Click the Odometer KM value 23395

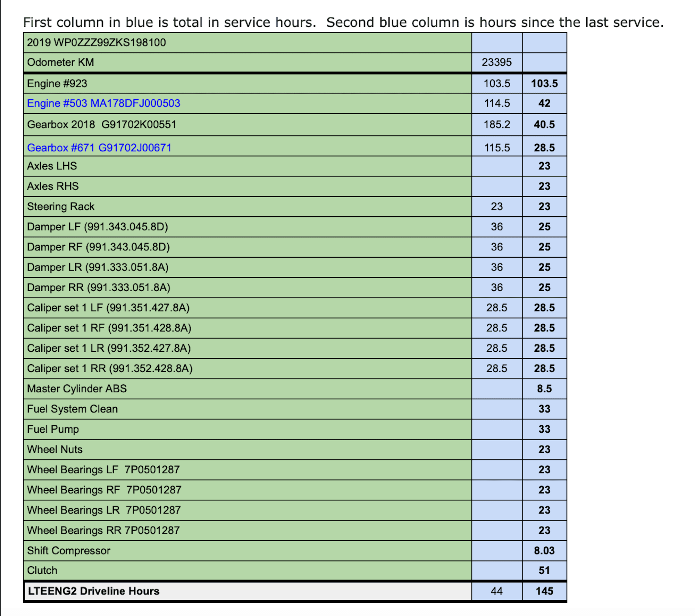pyautogui.click(x=496, y=62)
